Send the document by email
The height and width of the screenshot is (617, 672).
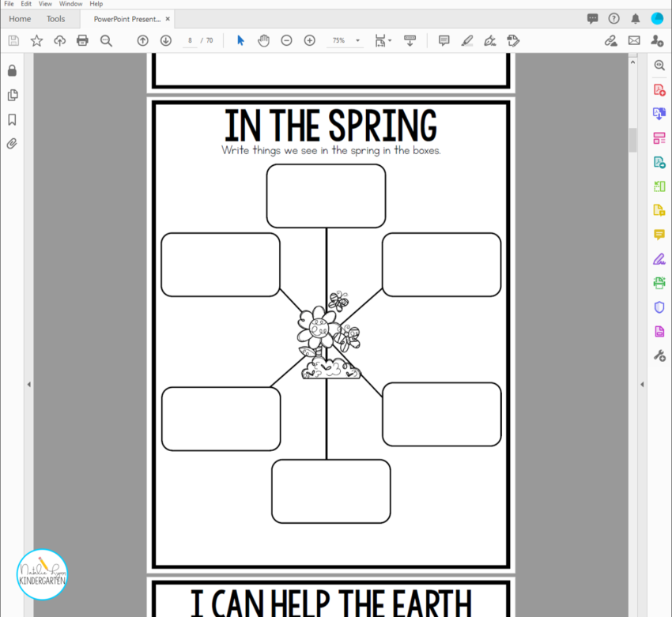(634, 40)
